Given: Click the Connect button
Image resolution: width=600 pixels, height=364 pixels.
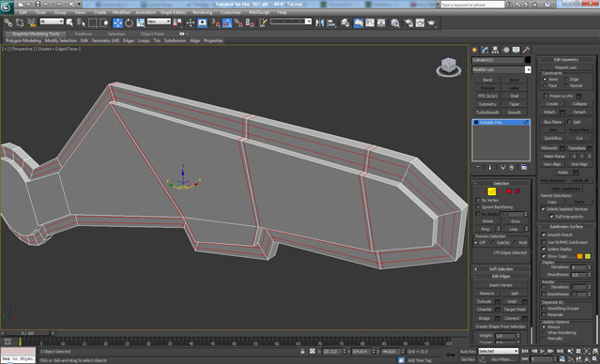Looking at the screenshot, I should click(x=512, y=318).
